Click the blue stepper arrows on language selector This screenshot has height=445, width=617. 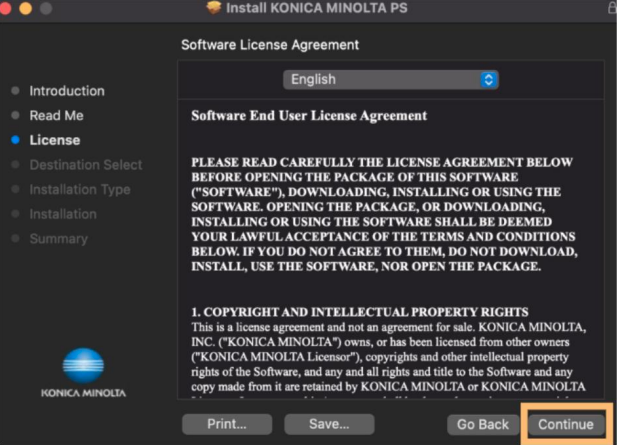click(x=489, y=80)
